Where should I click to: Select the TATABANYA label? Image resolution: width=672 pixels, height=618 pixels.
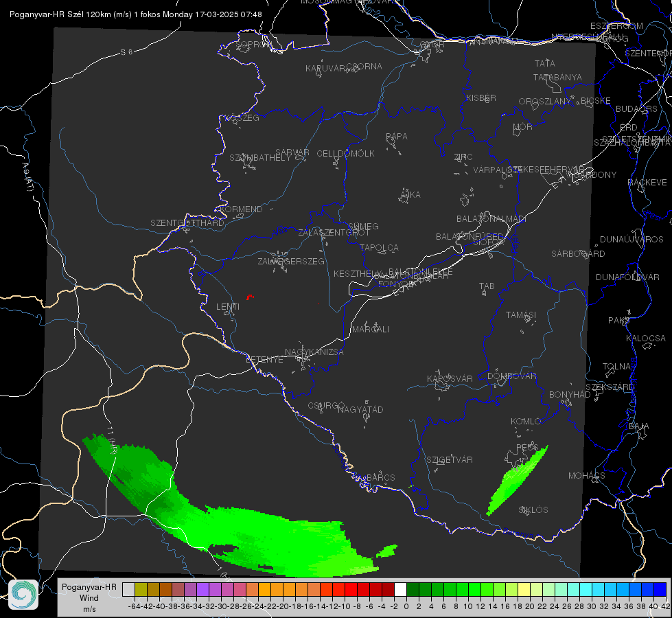tap(557, 77)
